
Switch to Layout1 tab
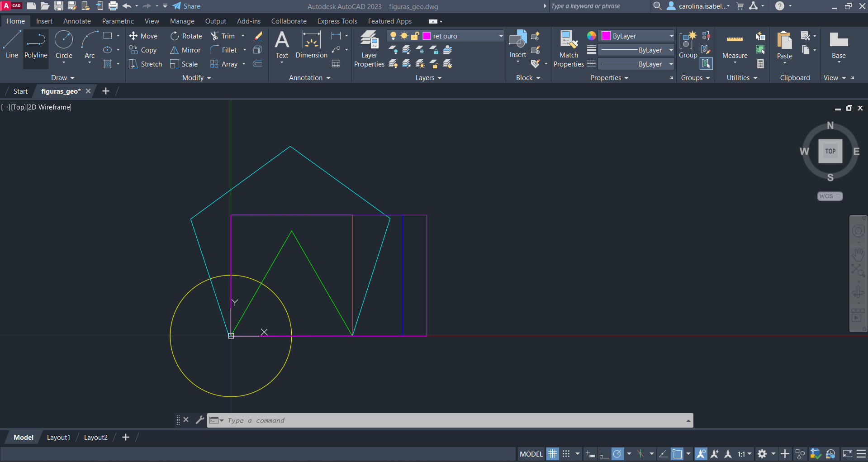click(58, 438)
